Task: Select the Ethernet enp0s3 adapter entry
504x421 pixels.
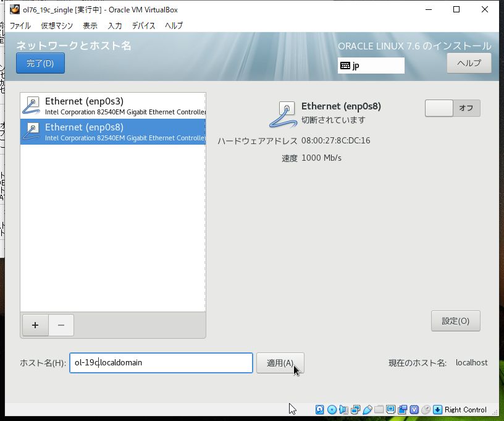Action: coord(113,104)
